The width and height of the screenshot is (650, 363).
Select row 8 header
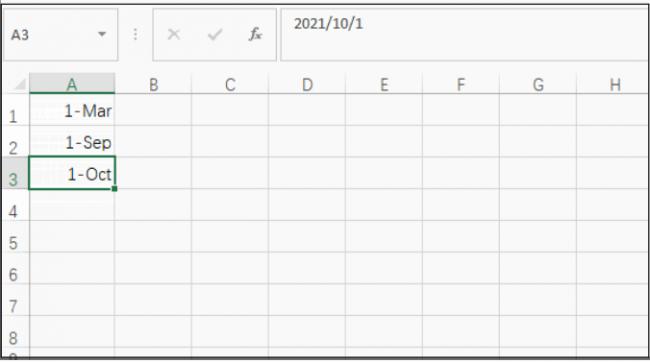[x=15, y=331]
